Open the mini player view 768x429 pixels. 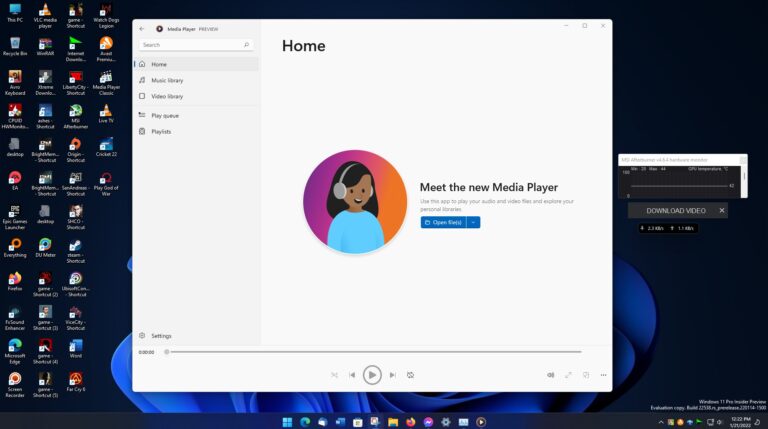[x=586, y=375]
